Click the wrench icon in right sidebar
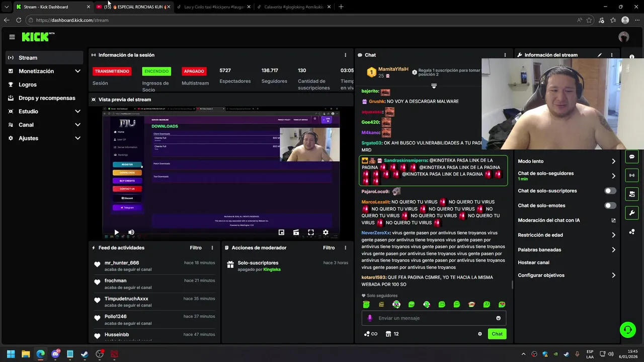 (632, 213)
